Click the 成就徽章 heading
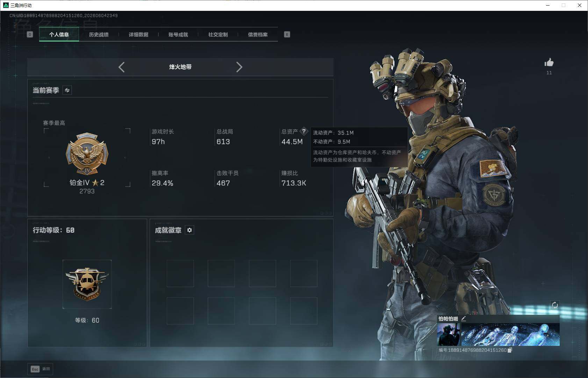 (x=168, y=230)
